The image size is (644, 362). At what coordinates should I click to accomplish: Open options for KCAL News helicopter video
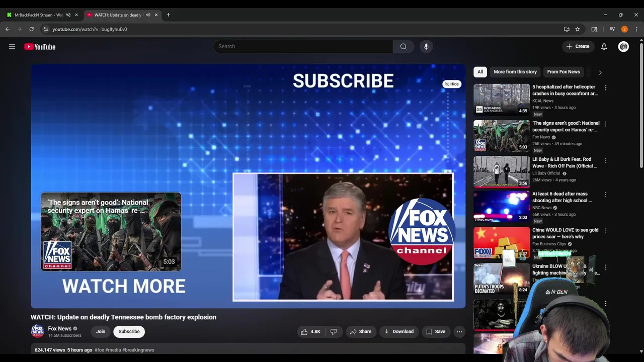coord(606,87)
